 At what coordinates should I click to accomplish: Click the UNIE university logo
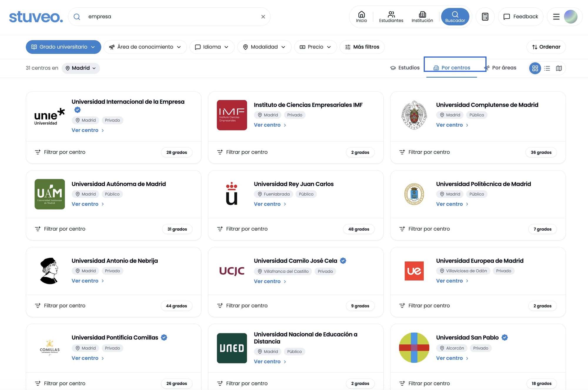[49, 116]
